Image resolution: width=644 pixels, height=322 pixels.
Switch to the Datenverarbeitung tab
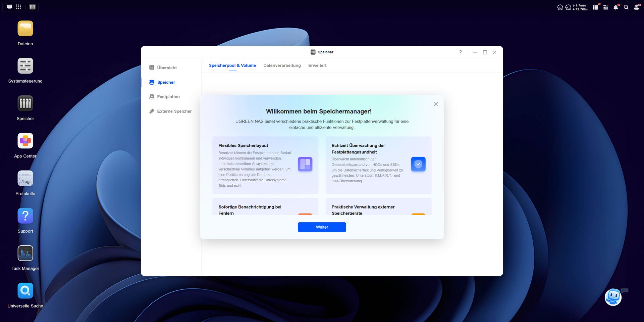(x=282, y=65)
